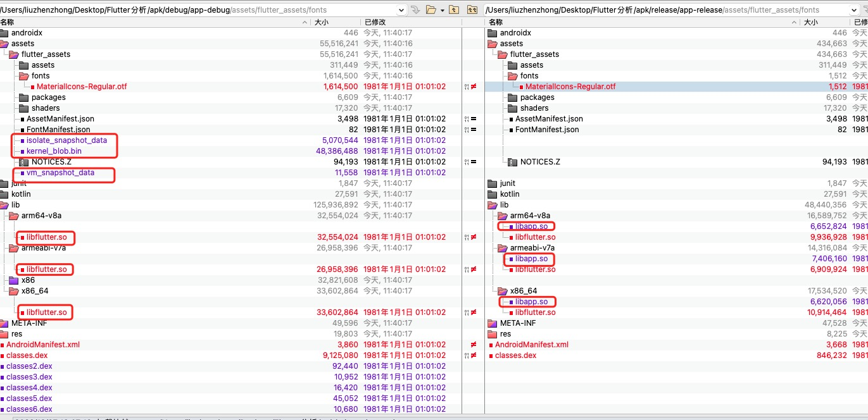Click the left flutter_assets folder icon
Image resolution: width=868 pixels, height=420 pixels.
(x=14, y=54)
